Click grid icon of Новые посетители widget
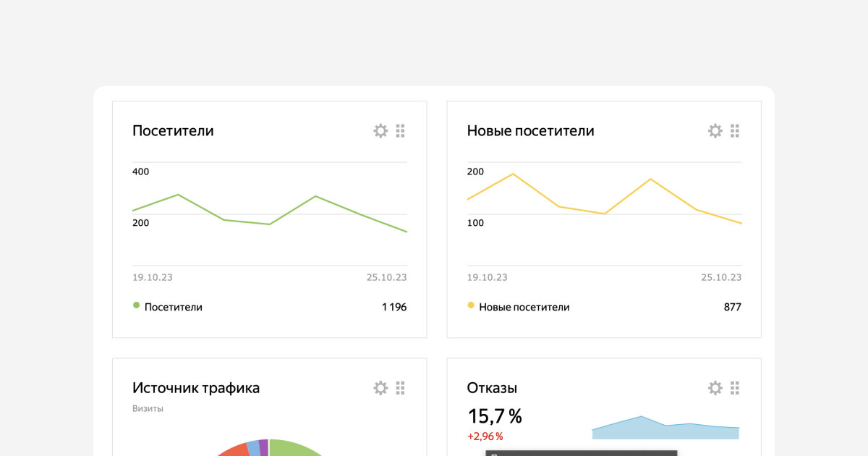The width and height of the screenshot is (868, 456). [735, 131]
